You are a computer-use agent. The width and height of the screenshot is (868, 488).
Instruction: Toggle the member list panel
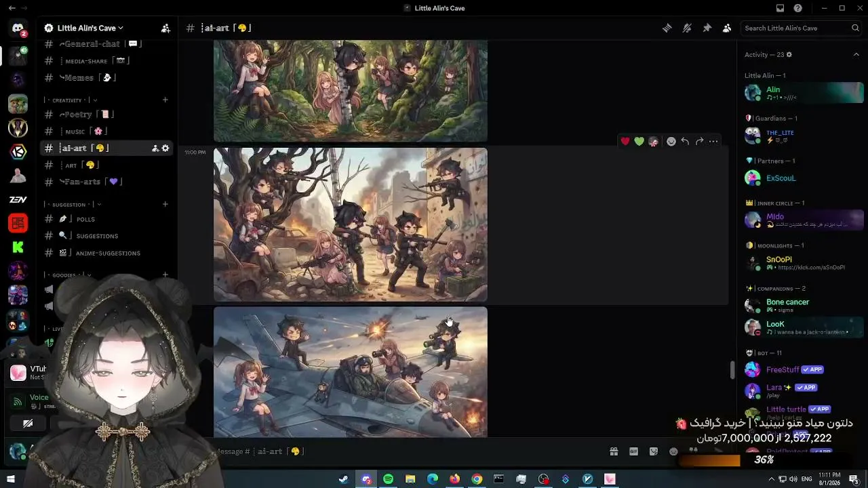[x=727, y=28]
